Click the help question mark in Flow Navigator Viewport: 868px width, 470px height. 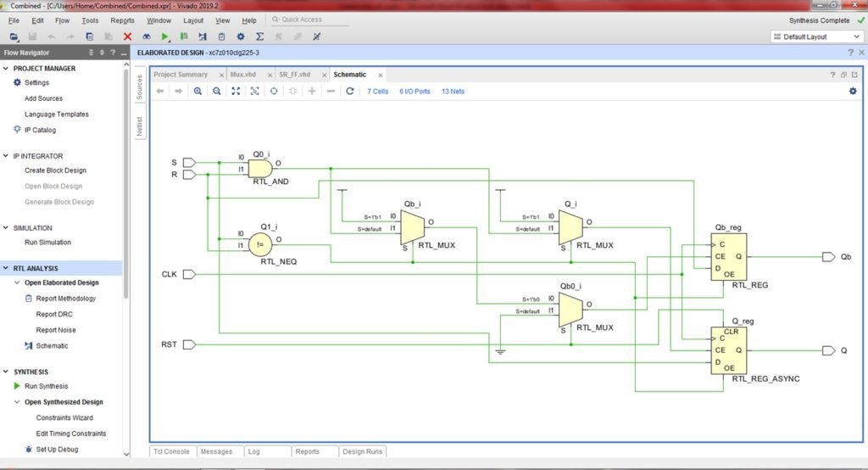coord(113,53)
